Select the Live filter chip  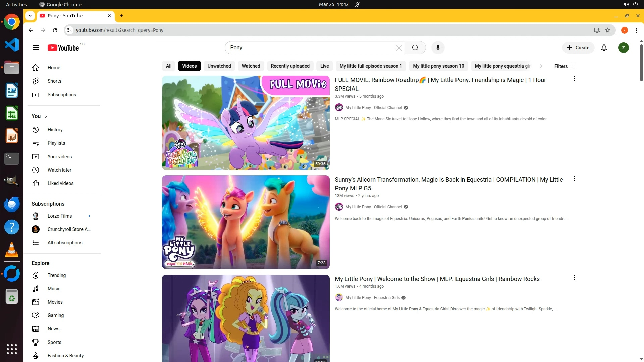[x=324, y=66]
